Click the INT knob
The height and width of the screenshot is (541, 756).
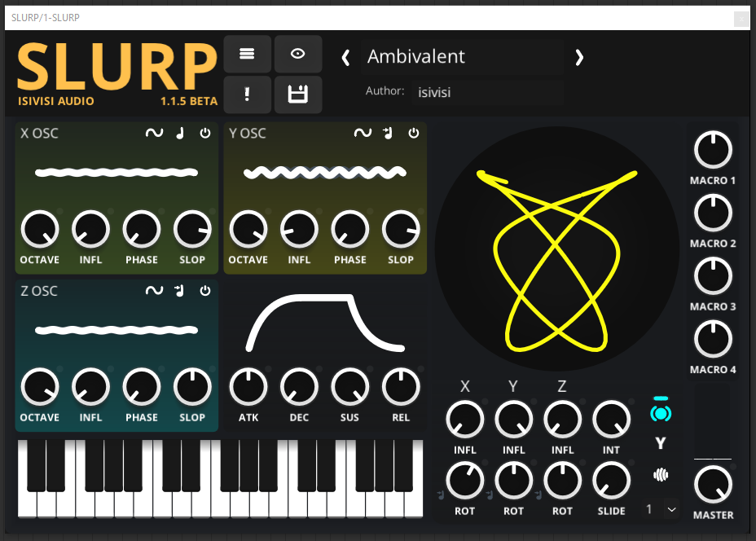click(x=611, y=420)
